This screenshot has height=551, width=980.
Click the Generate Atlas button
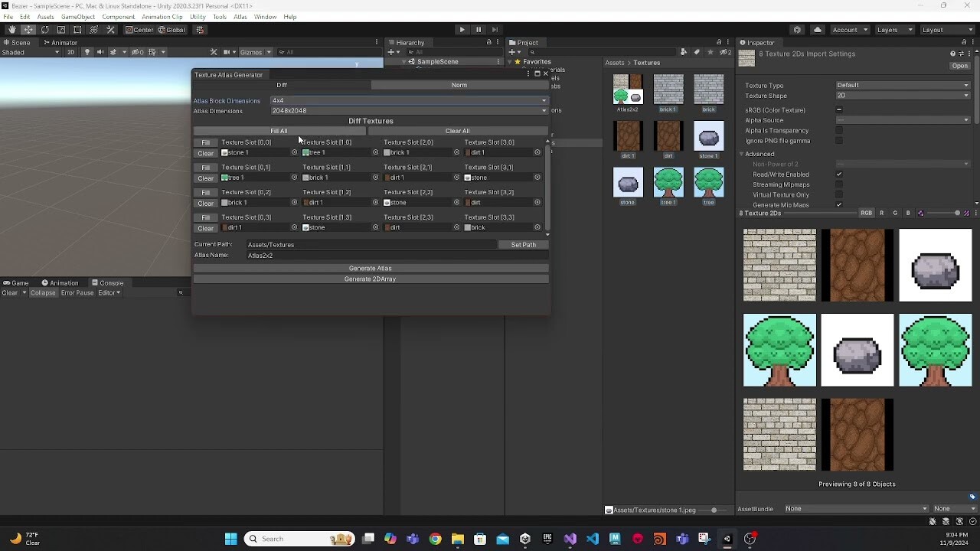click(x=371, y=269)
